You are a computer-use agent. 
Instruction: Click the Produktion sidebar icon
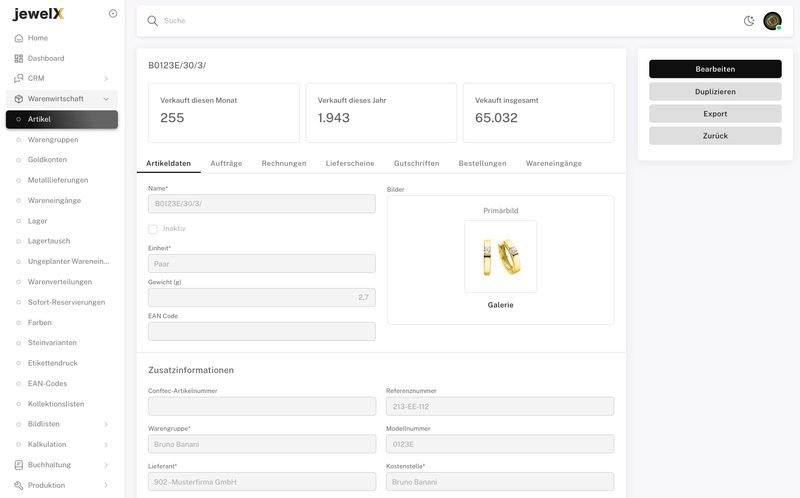(x=19, y=485)
